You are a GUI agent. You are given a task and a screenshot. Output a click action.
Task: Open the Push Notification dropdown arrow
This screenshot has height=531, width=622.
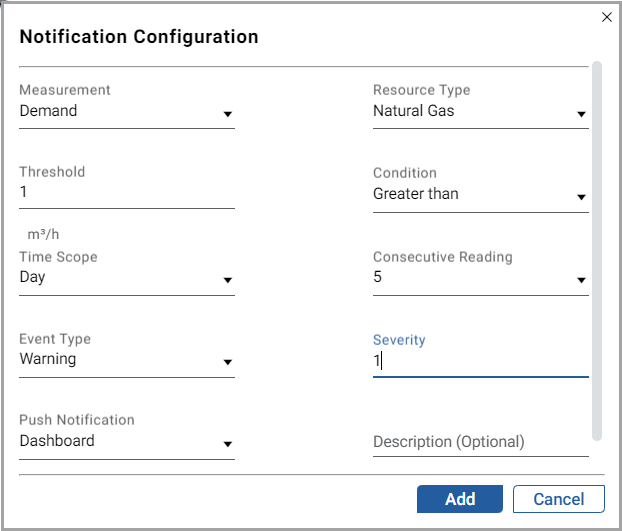point(227,444)
